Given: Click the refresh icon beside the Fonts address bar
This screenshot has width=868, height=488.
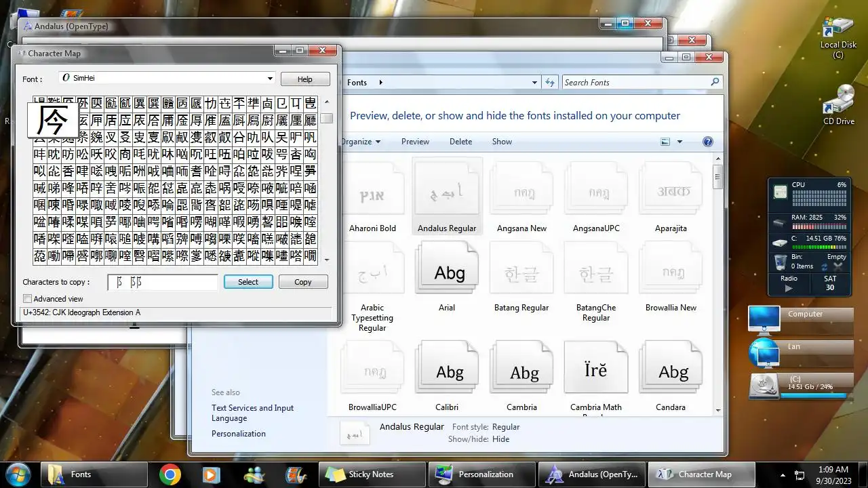Looking at the screenshot, I should [551, 82].
